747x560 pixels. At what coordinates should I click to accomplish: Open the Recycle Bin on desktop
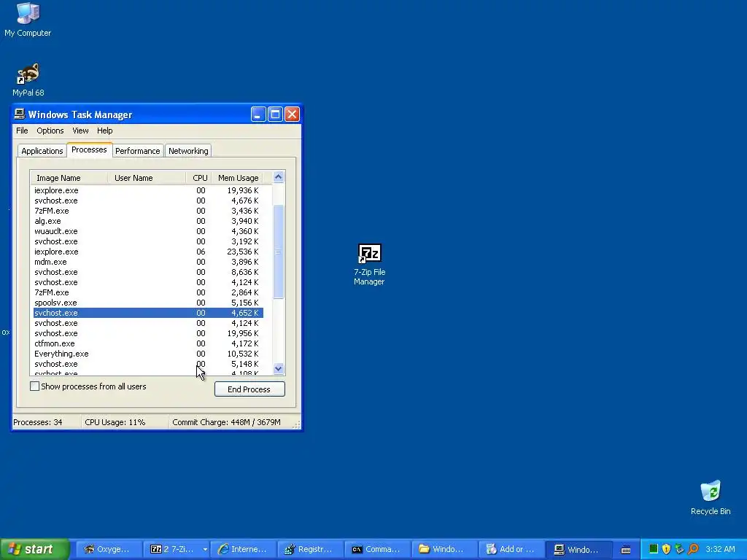[711, 497]
